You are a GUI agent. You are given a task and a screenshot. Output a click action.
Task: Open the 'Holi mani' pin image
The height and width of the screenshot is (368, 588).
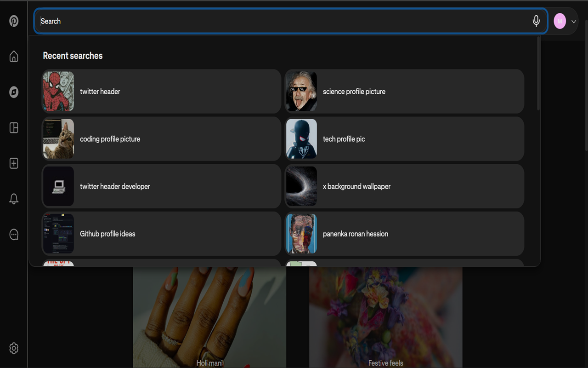209,317
